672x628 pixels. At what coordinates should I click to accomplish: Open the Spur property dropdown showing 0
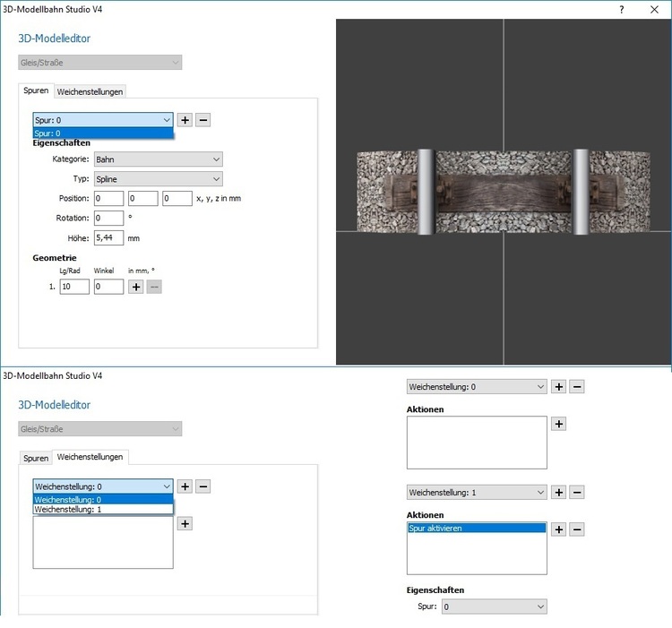[494, 606]
